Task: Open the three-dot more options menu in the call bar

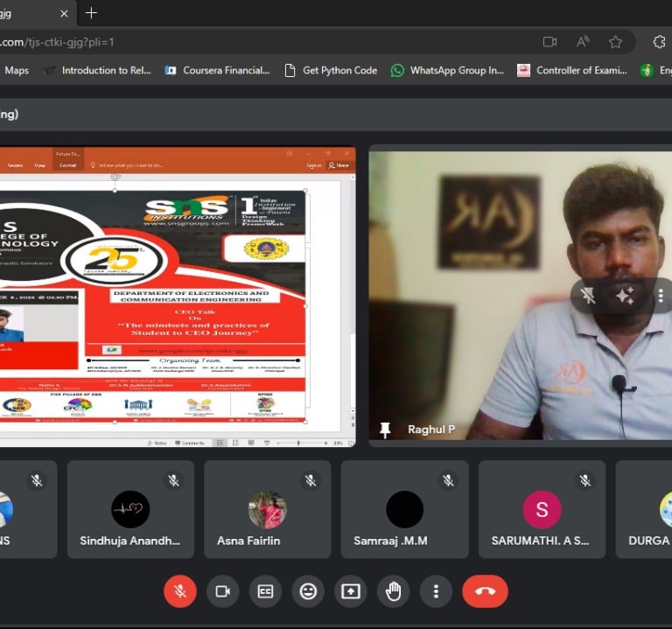Action: (436, 591)
